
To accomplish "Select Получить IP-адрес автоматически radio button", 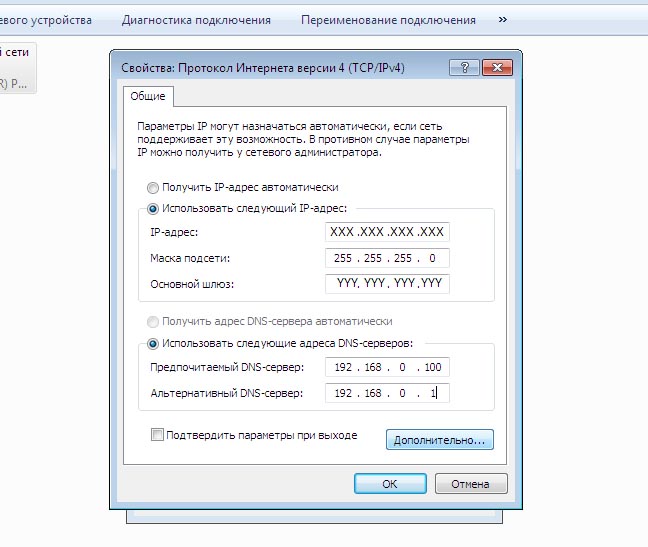I will 153,187.
